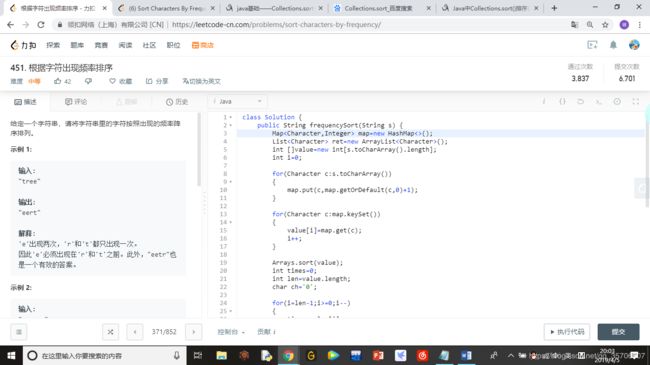The width and height of the screenshot is (650, 365).
Task: Open the comments tab
Action: click(x=76, y=102)
